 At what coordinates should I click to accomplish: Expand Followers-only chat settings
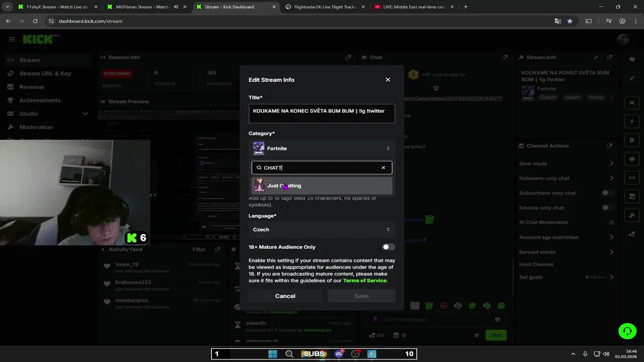pos(611,178)
